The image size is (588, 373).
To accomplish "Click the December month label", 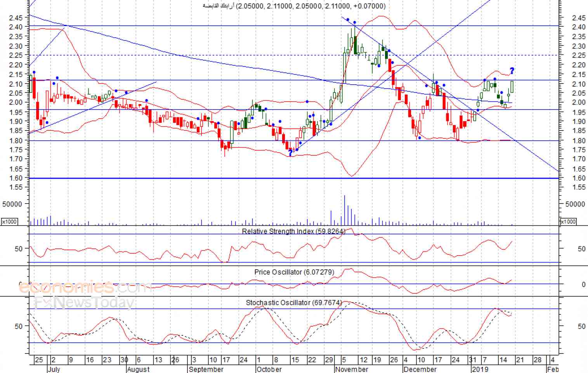I will (420, 369).
